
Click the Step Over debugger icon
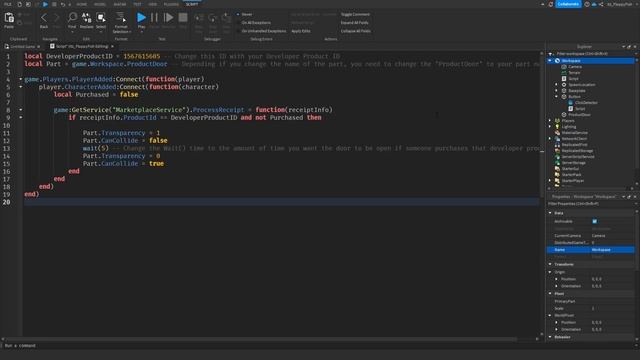pyautogui.click(x=212, y=18)
